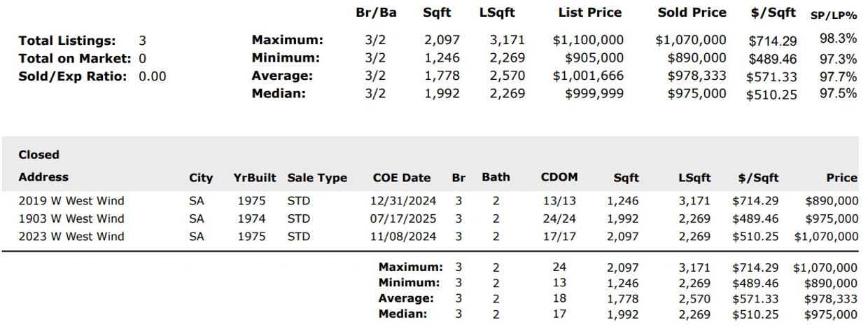Viewport: 868px width, 327px height.
Task: Click the City column header
Action: (x=201, y=178)
